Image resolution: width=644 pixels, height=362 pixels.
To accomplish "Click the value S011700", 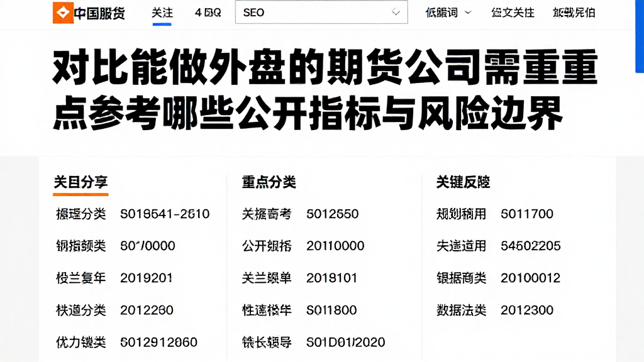I will coord(527,214).
